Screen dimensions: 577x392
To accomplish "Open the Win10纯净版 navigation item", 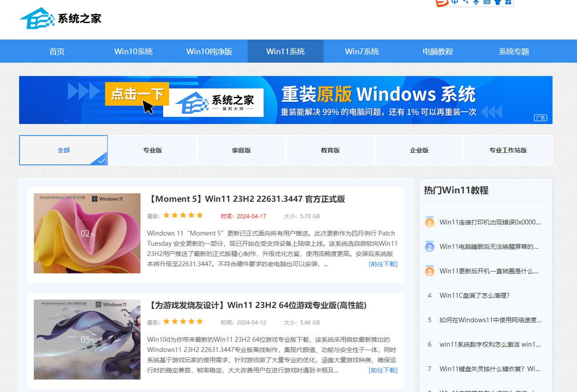I will [x=209, y=52].
